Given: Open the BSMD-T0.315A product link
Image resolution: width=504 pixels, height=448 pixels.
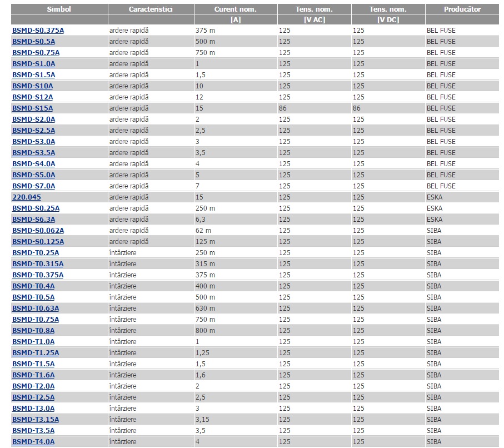Looking at the screenshot, I should pyautogui.click(x=38, y=263).
